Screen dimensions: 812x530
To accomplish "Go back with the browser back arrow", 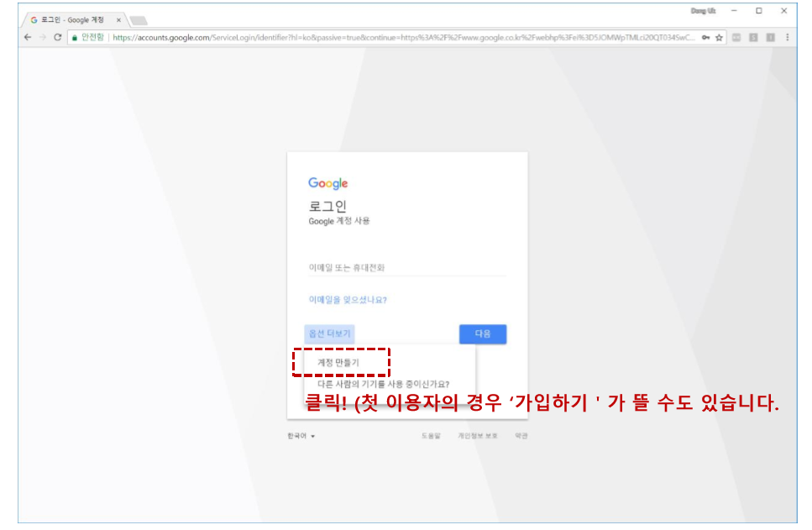I will [x=28, y=37].
